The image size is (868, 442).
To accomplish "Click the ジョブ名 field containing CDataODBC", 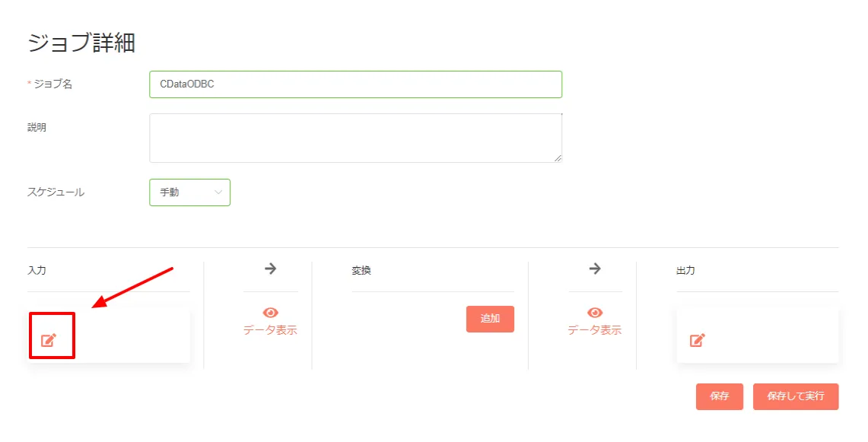I will (x=355, y=84).
